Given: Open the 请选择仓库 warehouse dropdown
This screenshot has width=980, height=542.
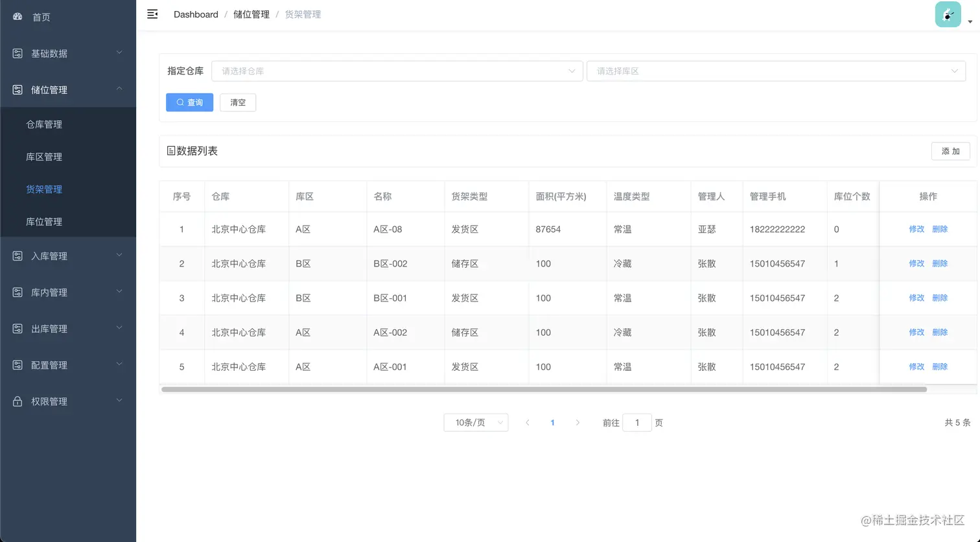Looking at the screenshot, I should [397, 71].
